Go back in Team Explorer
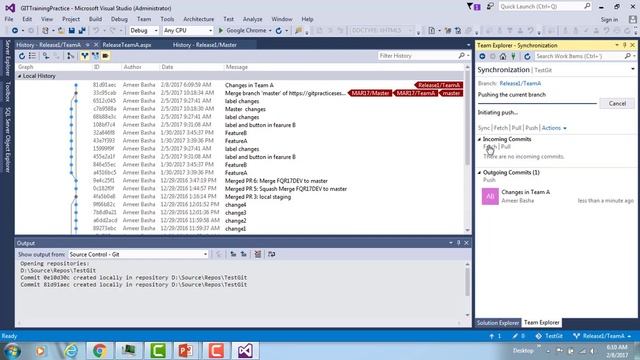The image size is (640, 360). (482, 56)
